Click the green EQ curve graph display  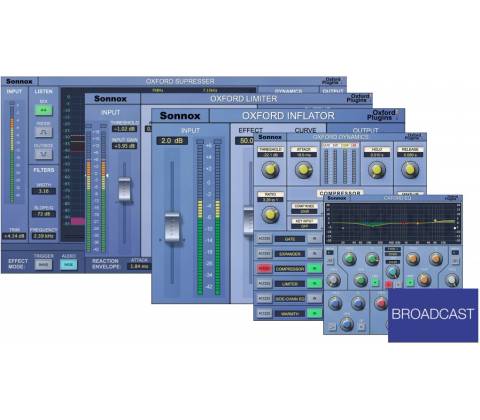coord(392,223)
